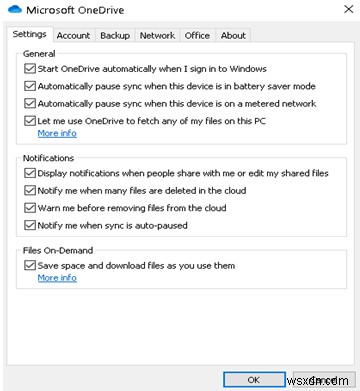Switch to the Account tab

point(73,36)
